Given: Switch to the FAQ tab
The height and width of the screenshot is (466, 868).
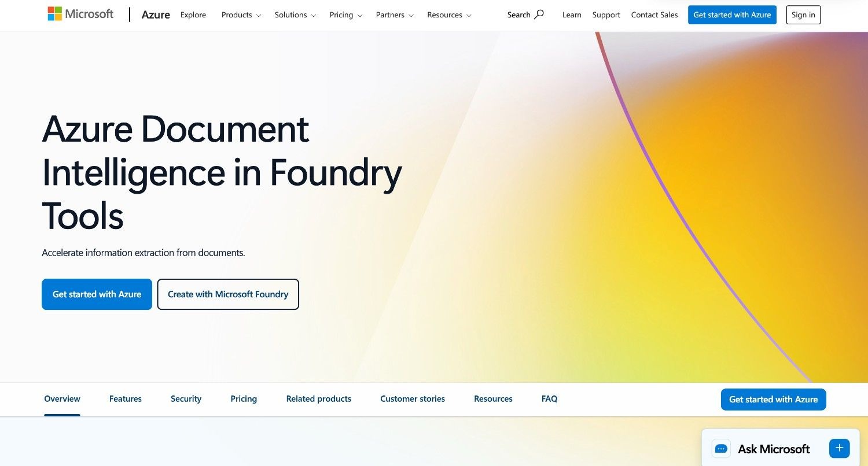Looking at the screenshot, I should point(549,399).
